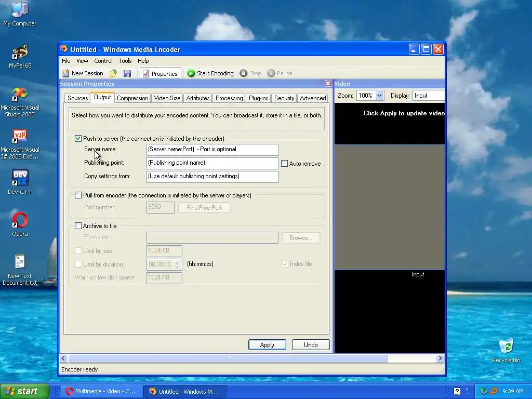Viewport: 532px width, 399px height.
Task: Click the Publishing point input field
Action: 212,163
